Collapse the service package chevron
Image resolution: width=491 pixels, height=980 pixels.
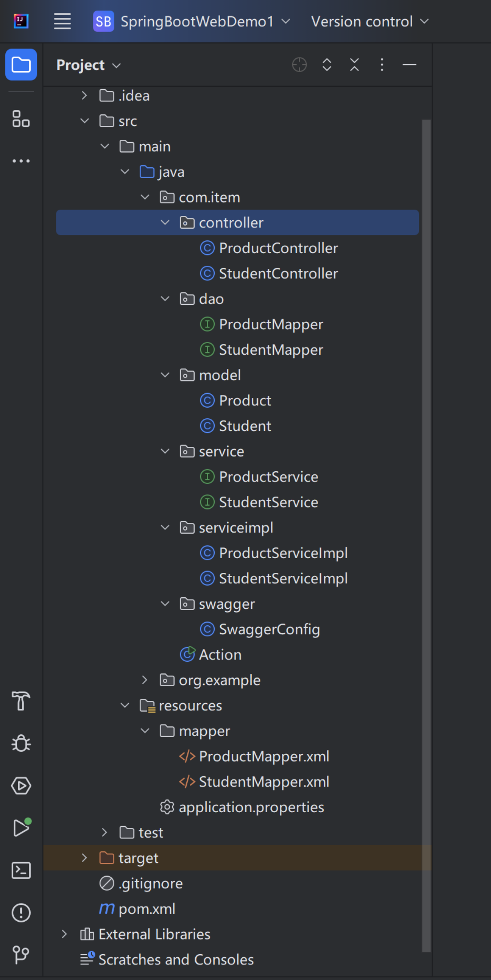[x=165, y=451]
